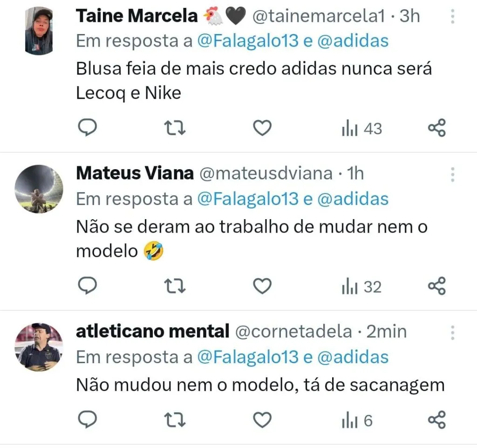Reply to Mateus Viana's tweet

(86, 286)
